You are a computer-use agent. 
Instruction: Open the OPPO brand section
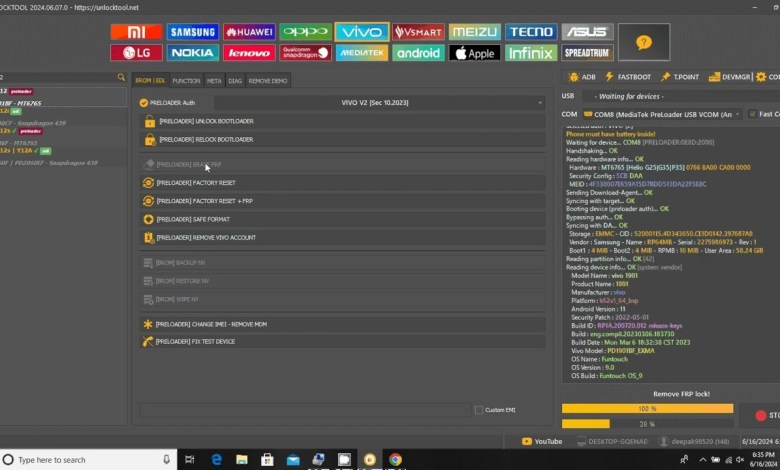pyautogui.click(x=305, y=32)
